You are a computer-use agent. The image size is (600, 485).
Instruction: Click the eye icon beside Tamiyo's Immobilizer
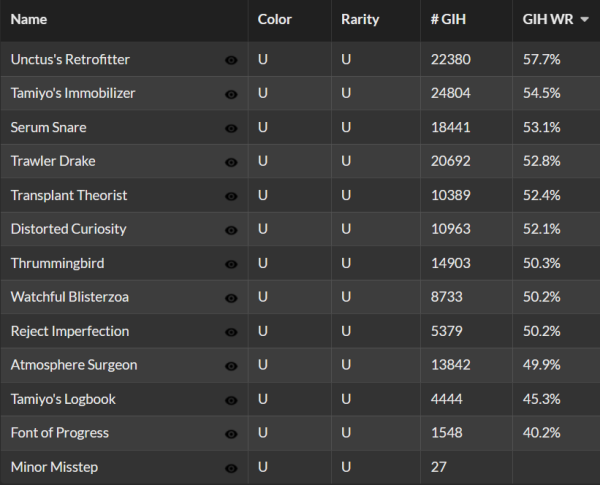(x=231, y=94)
